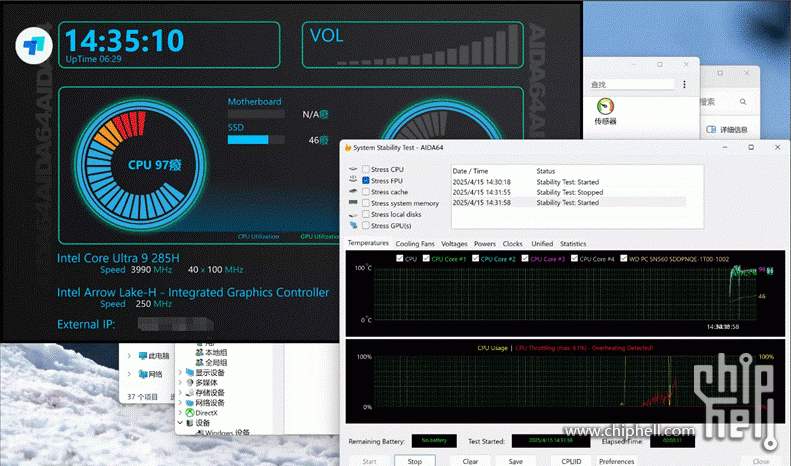
Task: Enable Stress system memory checkbox
Action: (366, 203)
